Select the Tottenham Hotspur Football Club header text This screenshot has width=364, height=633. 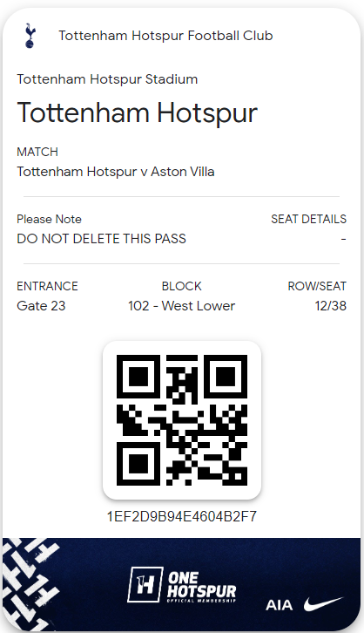click(165, 36)
